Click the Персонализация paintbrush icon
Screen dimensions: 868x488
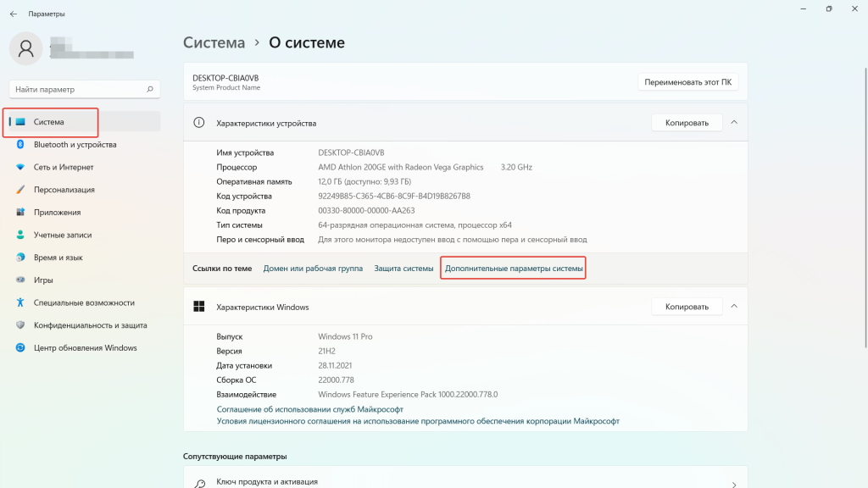[20, 190]
